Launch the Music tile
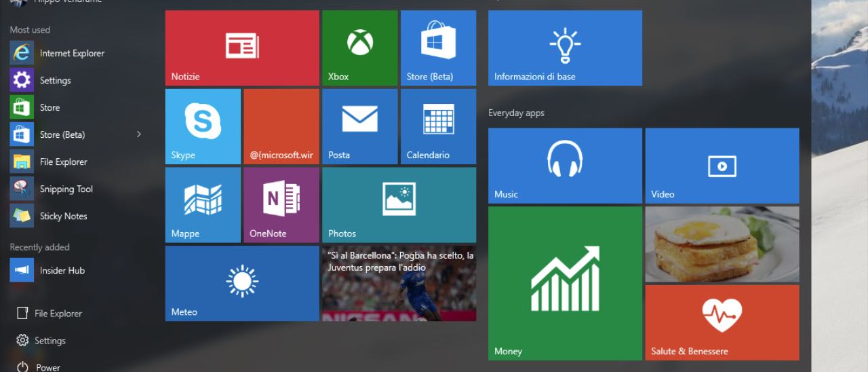The height and width of the screenshot is (372, 868). (x=565, y=166)
